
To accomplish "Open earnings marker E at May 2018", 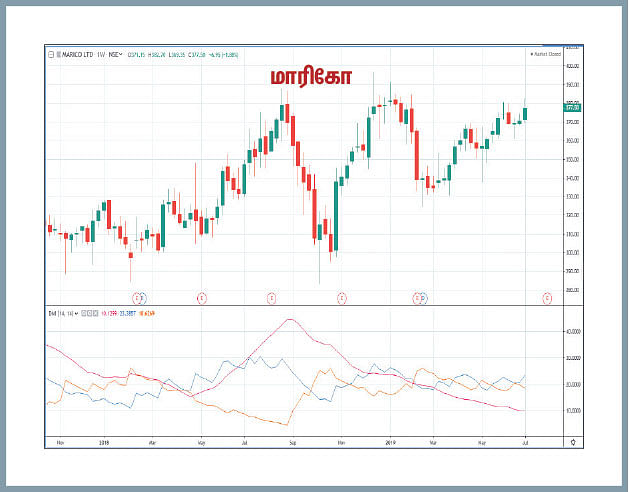I will click(202, 298).
